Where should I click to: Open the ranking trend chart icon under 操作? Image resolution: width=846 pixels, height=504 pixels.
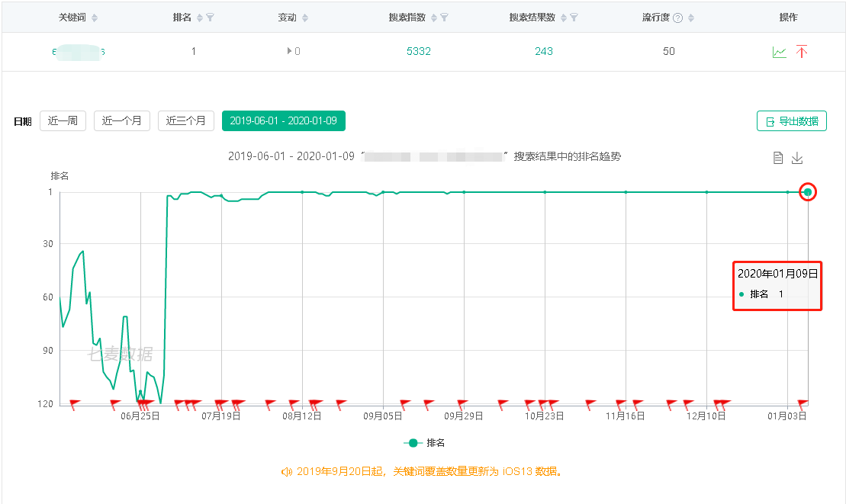coord(780,52)
